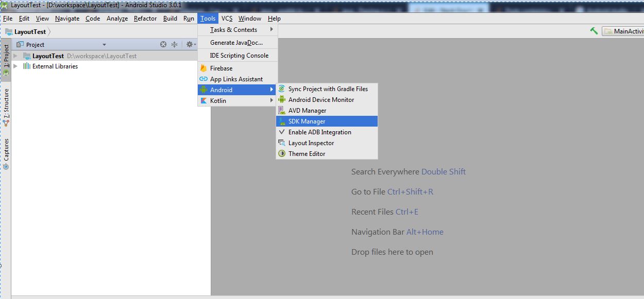This screenshot has width=644, height=299.
Task: Click the Collapse All icon in Project panel
Action: tap(174, 45)
